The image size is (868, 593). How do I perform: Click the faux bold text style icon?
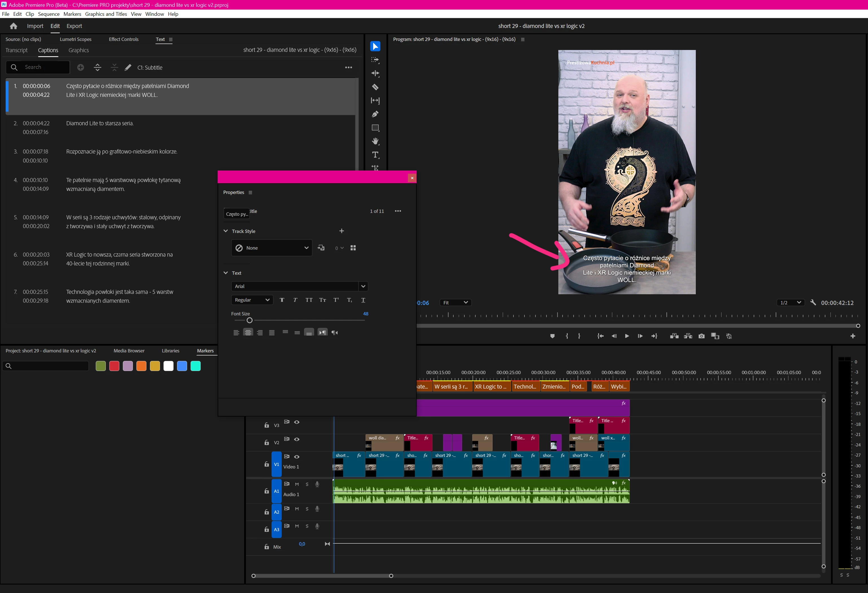coord(282,300)
